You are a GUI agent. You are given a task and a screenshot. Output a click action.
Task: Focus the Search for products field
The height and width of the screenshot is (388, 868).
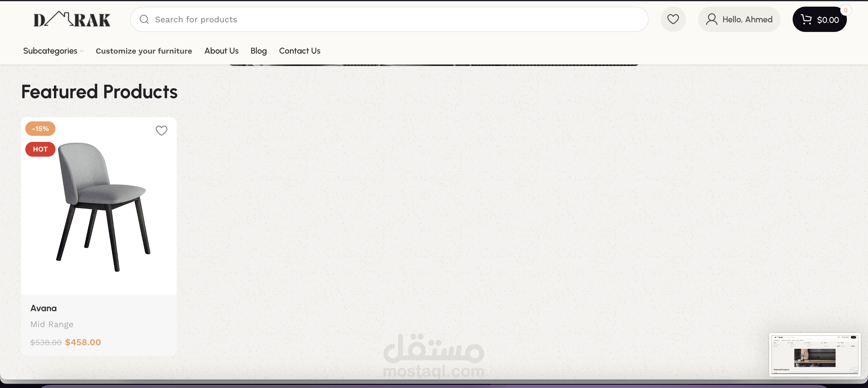(388, 20)
